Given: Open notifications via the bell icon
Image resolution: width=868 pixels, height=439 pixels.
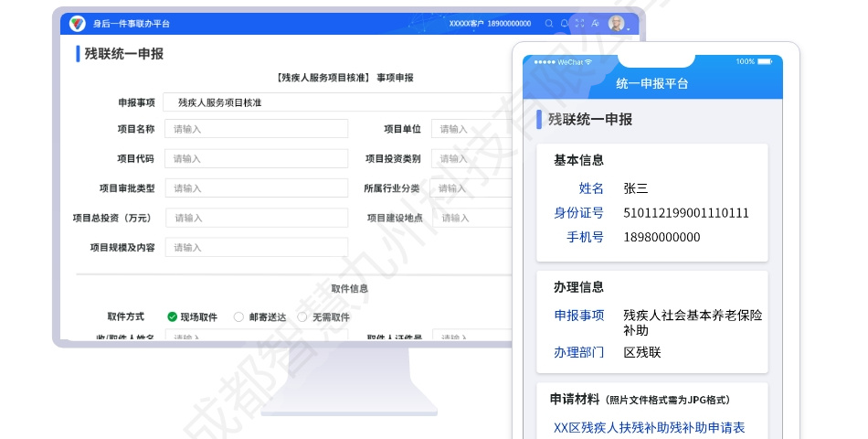Looking at the screenshot, I should pos(565,24).
